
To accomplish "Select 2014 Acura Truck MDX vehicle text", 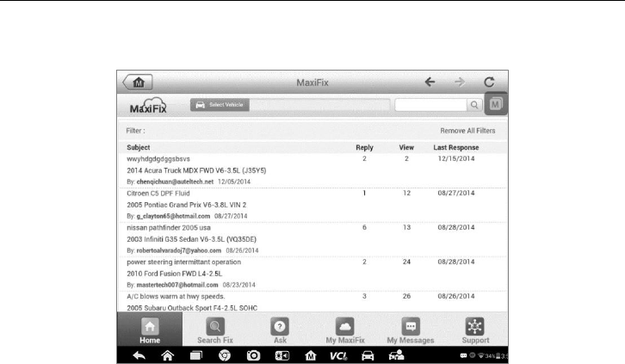I will click(x=196, y=170).
